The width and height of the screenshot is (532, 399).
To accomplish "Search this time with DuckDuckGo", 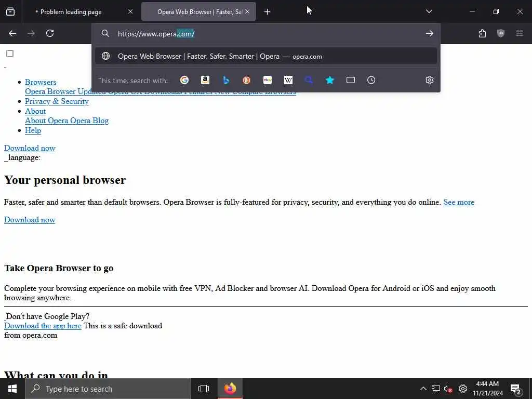I will (247, 80).
